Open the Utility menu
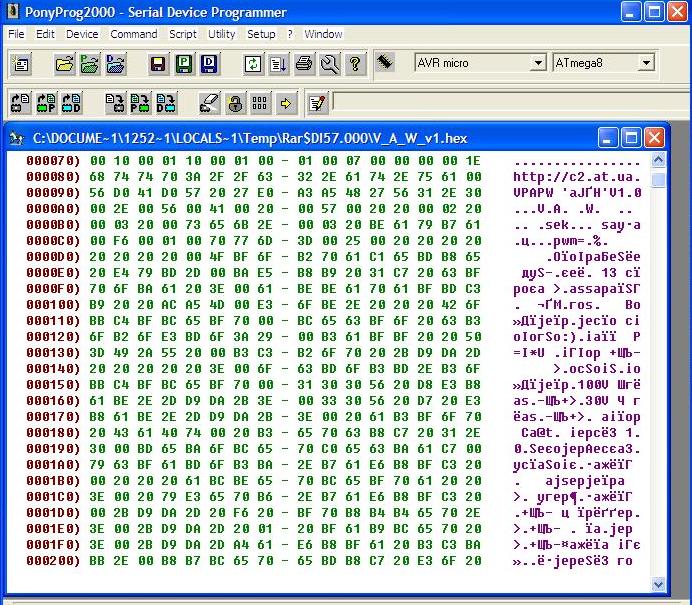 222,34
